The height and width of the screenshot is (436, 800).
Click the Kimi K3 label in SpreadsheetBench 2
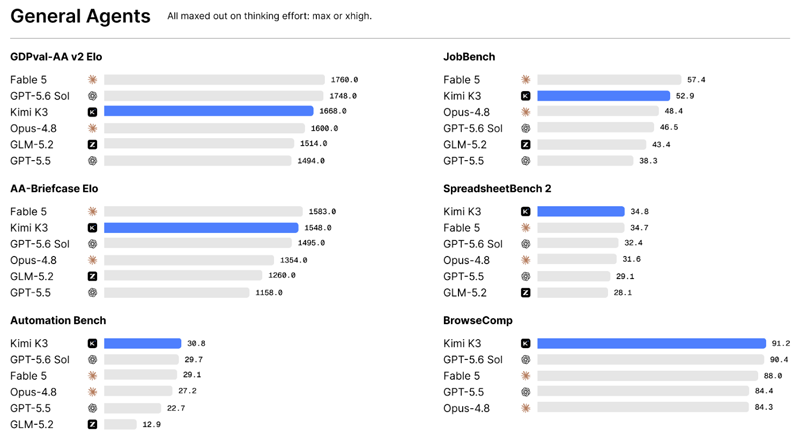tap(462, 211)
